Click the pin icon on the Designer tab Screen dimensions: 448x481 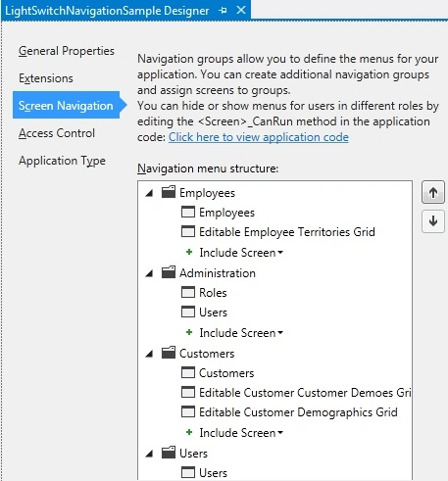tap(223, 11)
